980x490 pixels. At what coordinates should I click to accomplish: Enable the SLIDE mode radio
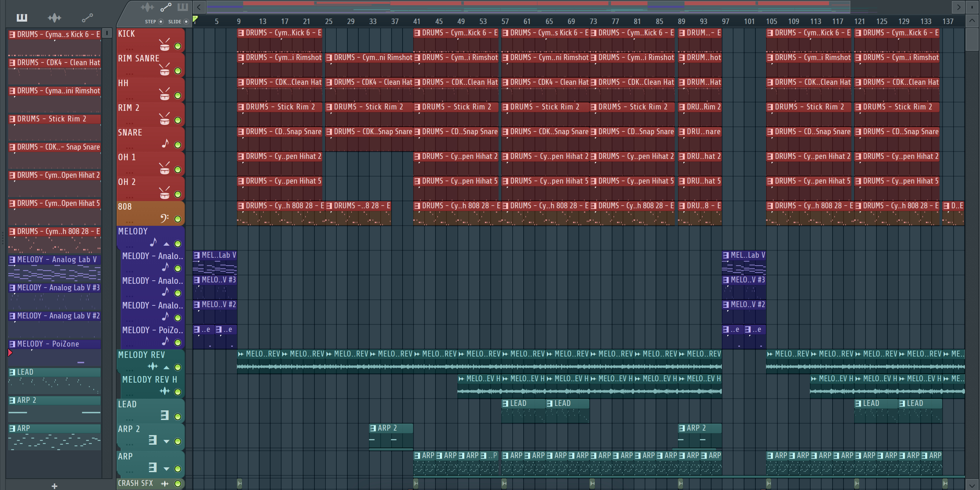(186, 22)
